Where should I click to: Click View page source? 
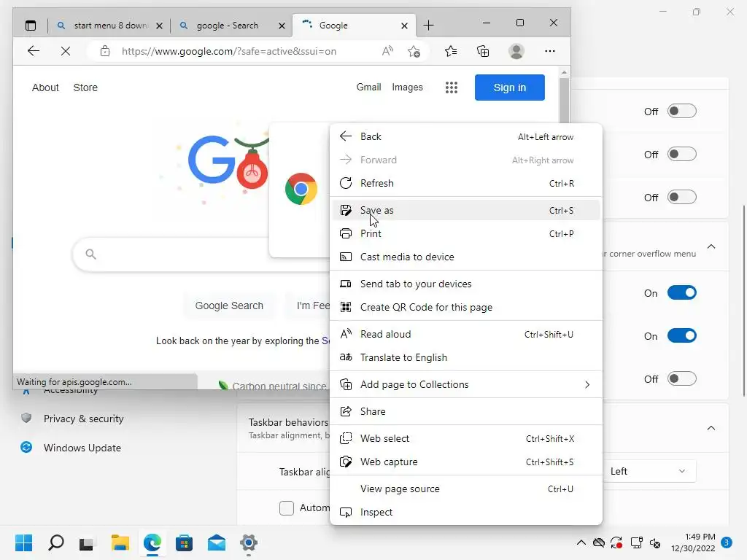click(x=466, y=489)
